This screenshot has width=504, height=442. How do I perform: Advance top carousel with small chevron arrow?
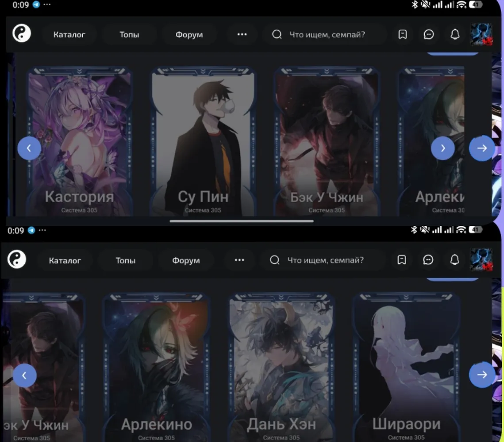point(443,148)
